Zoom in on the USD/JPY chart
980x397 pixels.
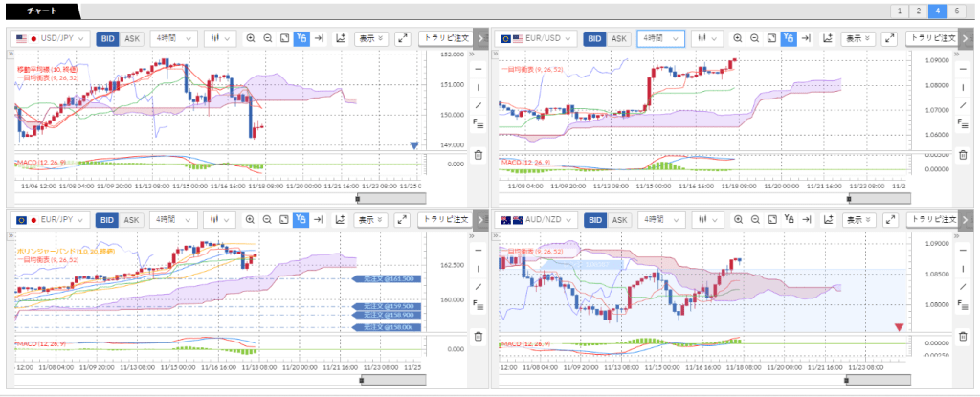coord(251,38)
